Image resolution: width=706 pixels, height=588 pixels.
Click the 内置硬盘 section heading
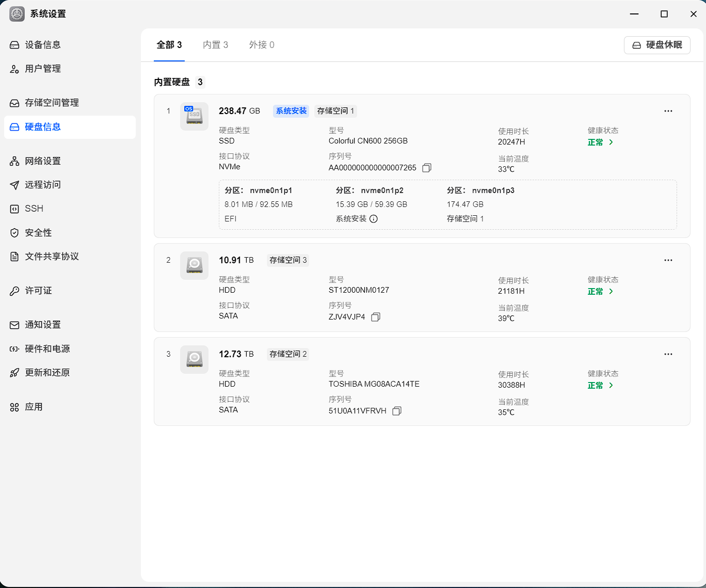click(x=172, y=82)
